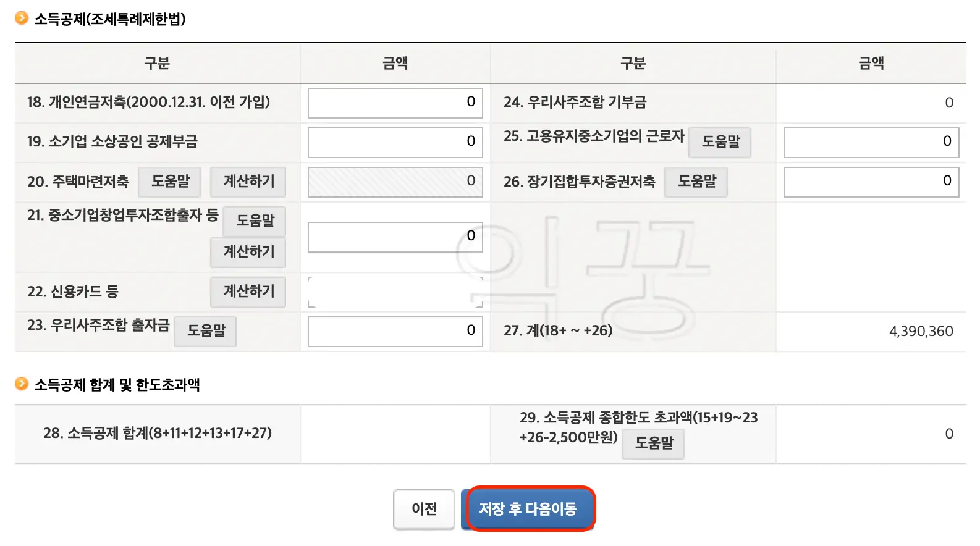
Task: Click the 고용유지중소기업 근로자 amount field
Action: point(871,142)
